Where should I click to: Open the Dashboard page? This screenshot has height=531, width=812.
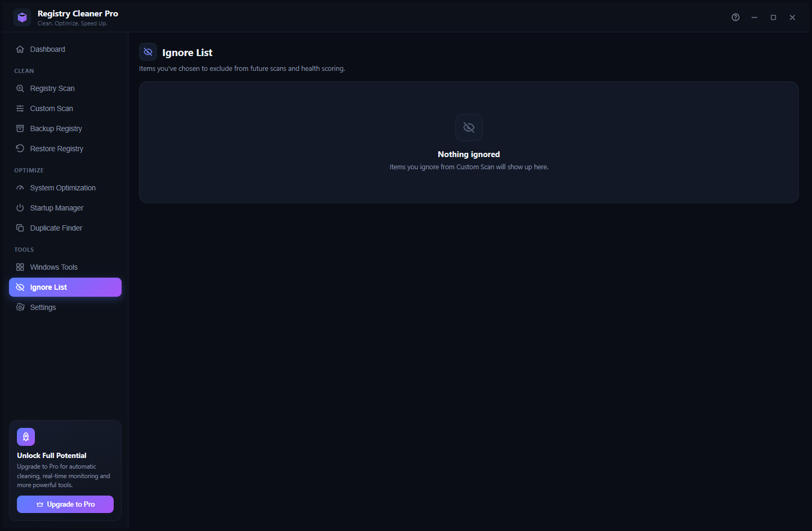[65, 49]
